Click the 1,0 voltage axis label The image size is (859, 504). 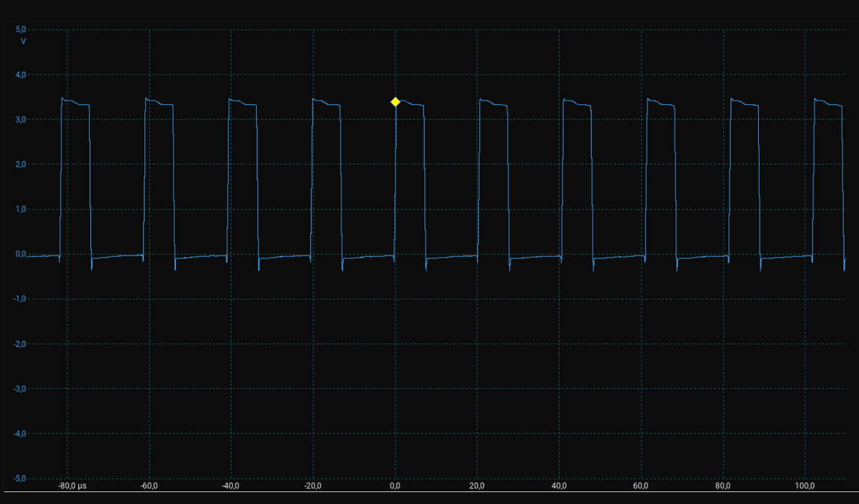[x=21, y=209]
